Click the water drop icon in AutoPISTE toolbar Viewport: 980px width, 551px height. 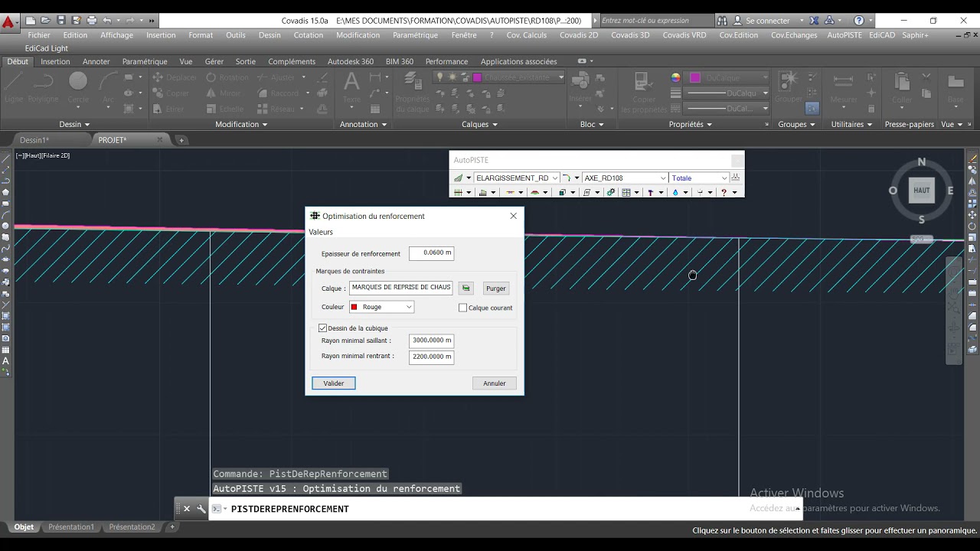click(x=675, y=193)
